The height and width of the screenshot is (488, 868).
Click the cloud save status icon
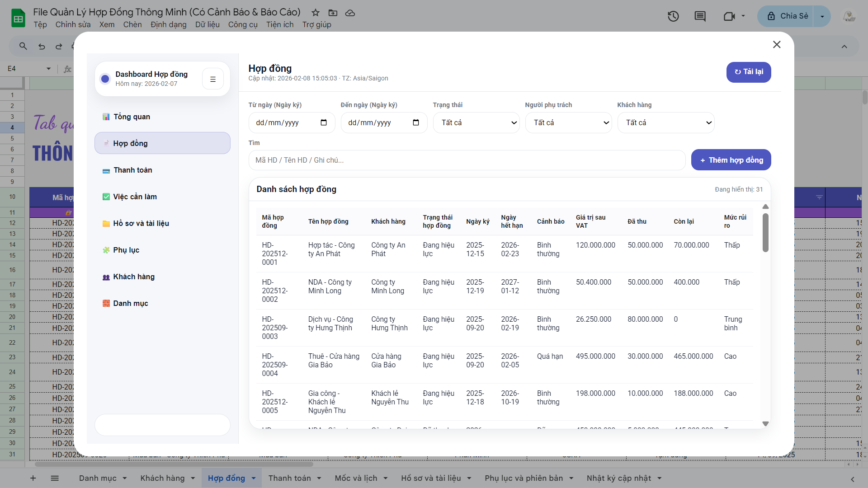(350, 13)
